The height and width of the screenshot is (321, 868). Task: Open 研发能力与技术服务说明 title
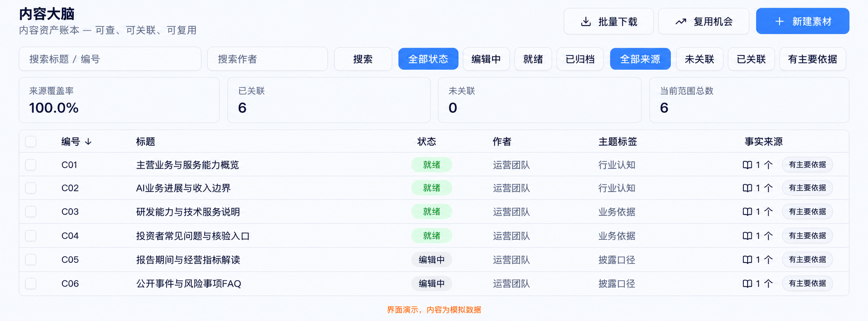188,212
